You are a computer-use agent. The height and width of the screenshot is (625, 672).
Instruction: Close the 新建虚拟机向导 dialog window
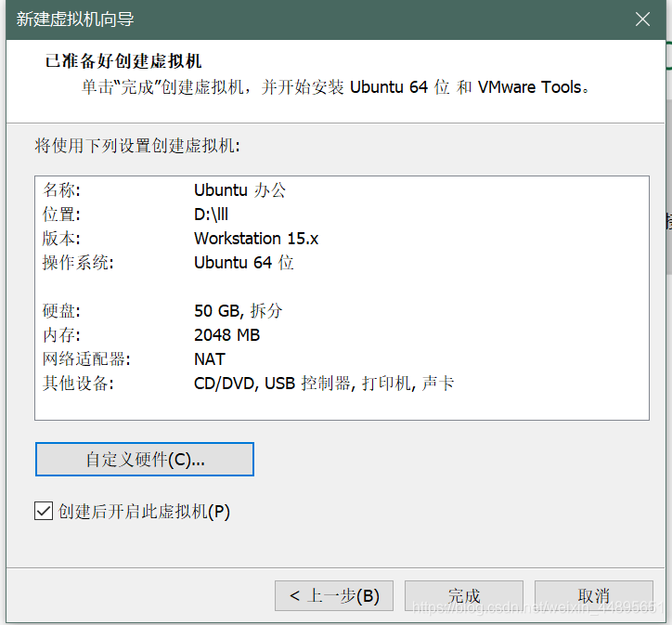[642, 20]
